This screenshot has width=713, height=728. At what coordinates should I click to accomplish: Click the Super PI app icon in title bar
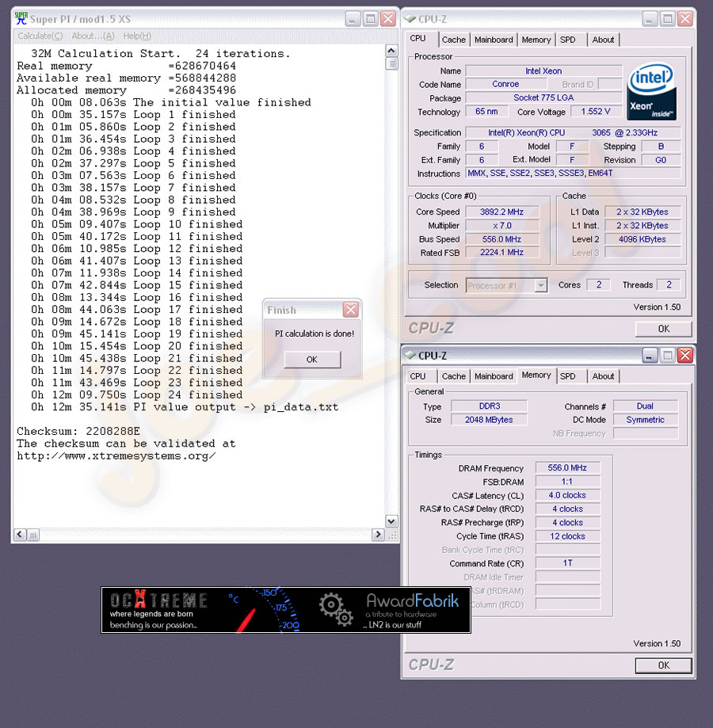tap(21, 18)
